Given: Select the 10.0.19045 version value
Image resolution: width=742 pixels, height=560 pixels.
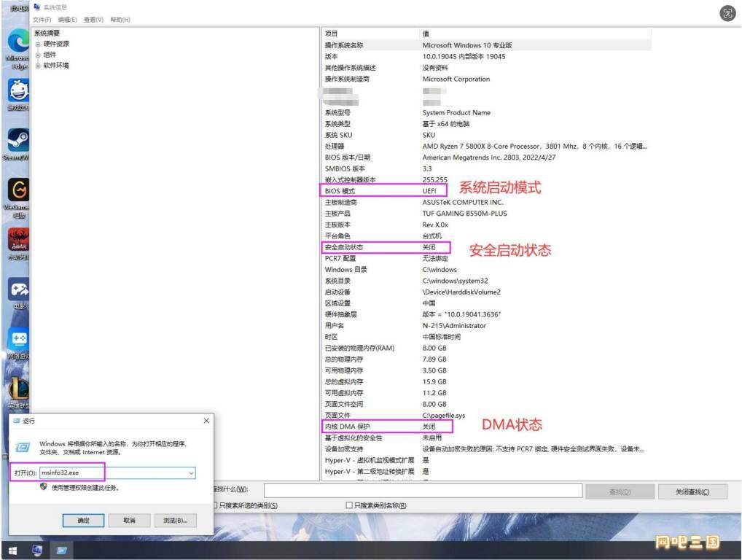Looking at the screenshot, I should 464,56.
